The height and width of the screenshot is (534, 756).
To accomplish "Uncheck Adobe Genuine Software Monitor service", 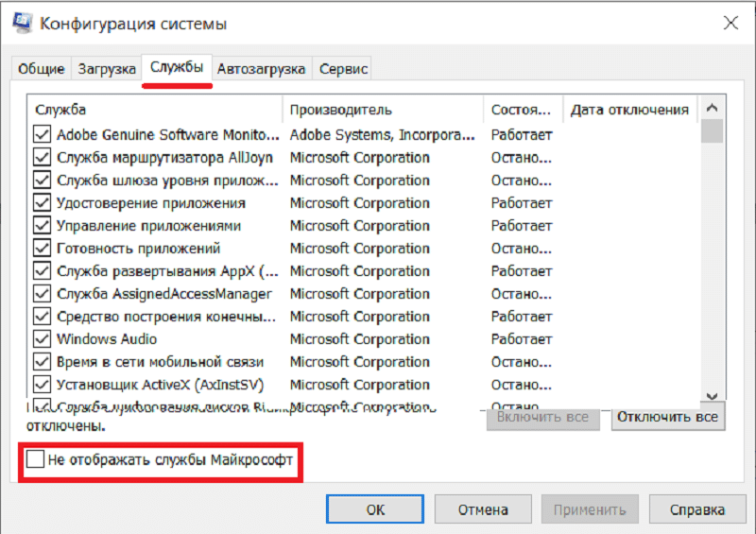I will pyautogui.click(x=42, y=134).
